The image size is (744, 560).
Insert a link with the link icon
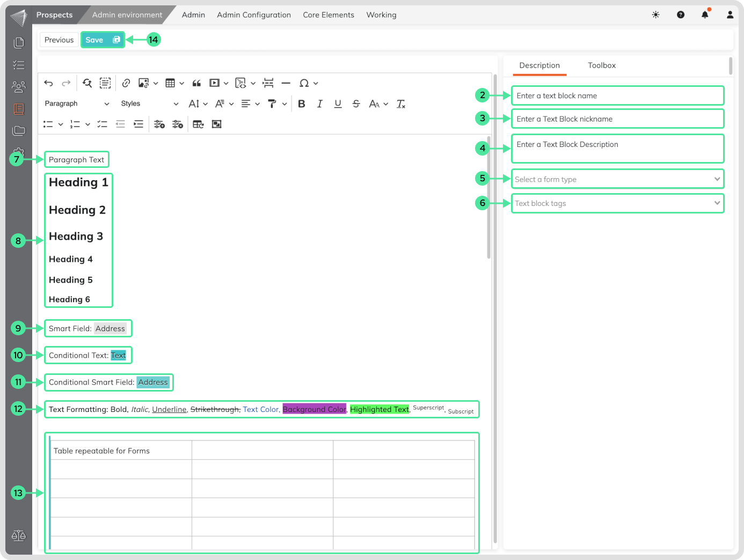[126, 83]
